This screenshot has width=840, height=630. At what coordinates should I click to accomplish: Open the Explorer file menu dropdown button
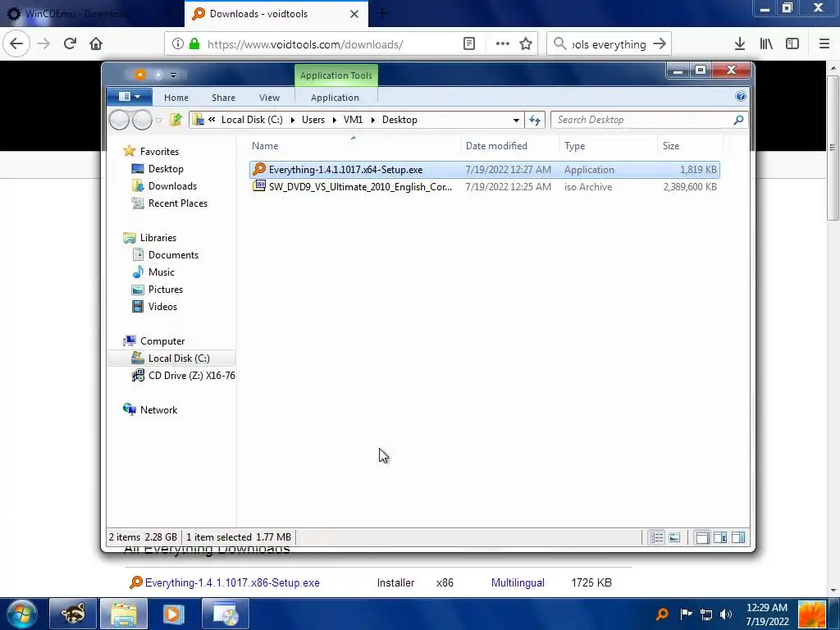point(129,97)
